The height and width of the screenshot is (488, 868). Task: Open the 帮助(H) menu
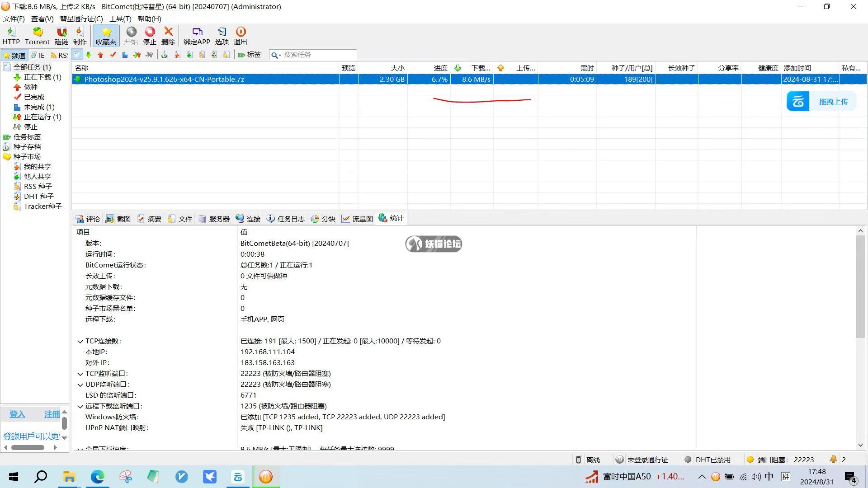click(149, 19)
